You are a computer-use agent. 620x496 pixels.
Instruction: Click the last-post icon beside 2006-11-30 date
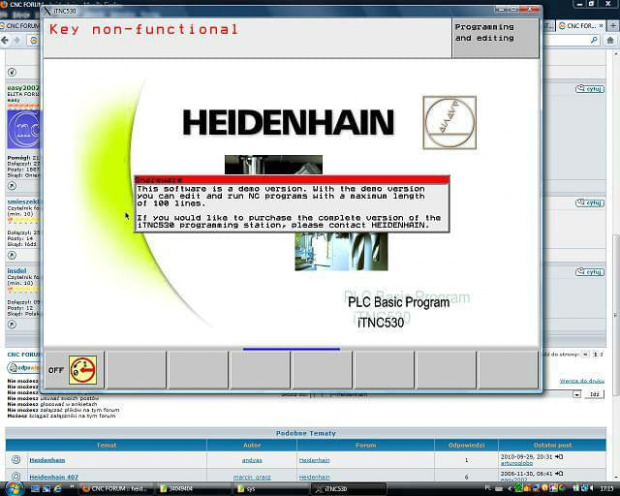coord(559,473)
